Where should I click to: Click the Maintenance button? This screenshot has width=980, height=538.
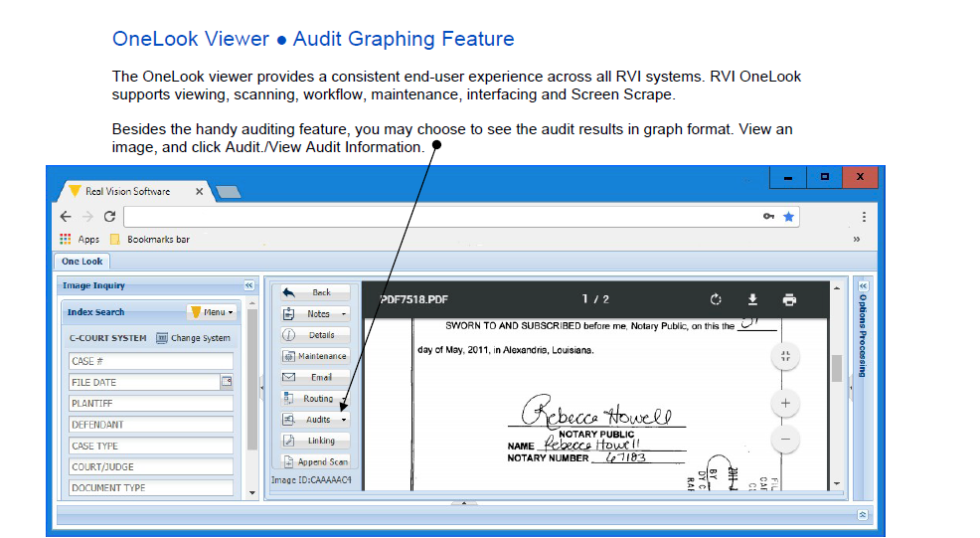pos(315,356)
